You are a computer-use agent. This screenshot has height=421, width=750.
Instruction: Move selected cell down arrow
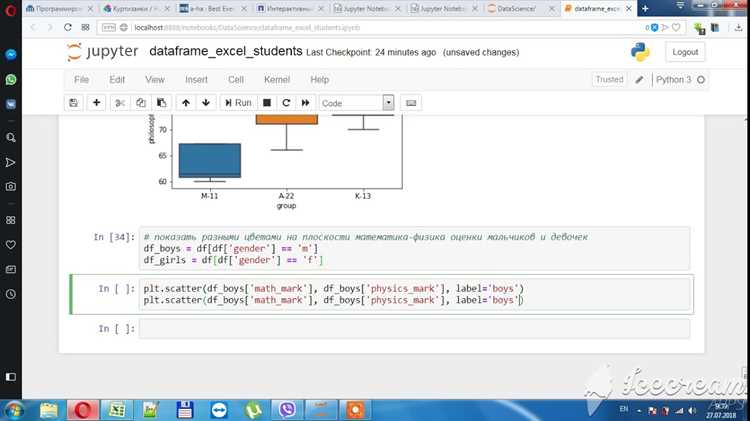click(206, 103)
